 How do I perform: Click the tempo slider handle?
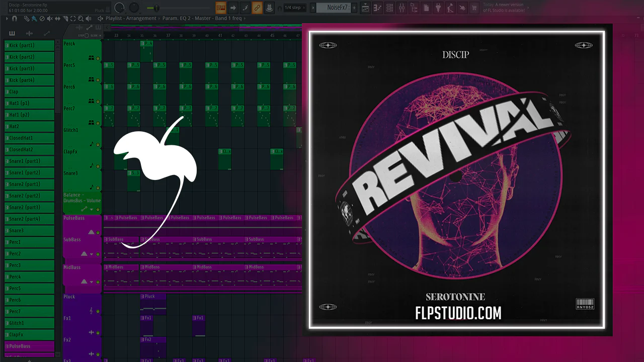(x=156, y=8)
